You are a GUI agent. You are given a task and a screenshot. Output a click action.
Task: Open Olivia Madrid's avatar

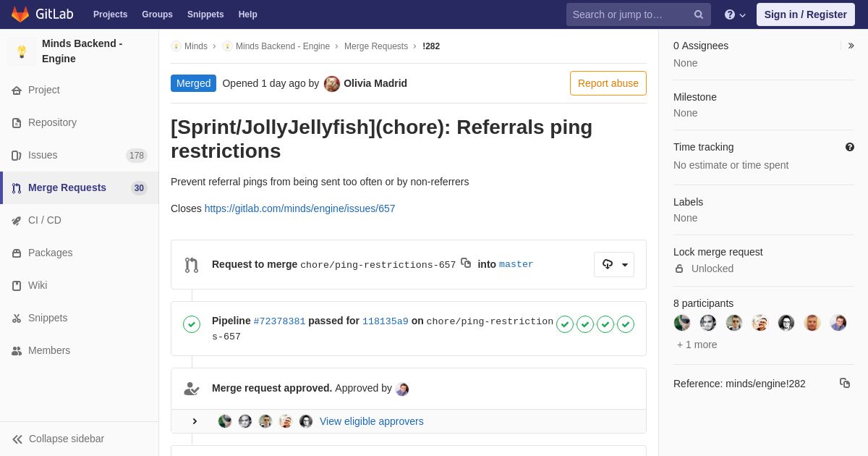coord(332,83)
